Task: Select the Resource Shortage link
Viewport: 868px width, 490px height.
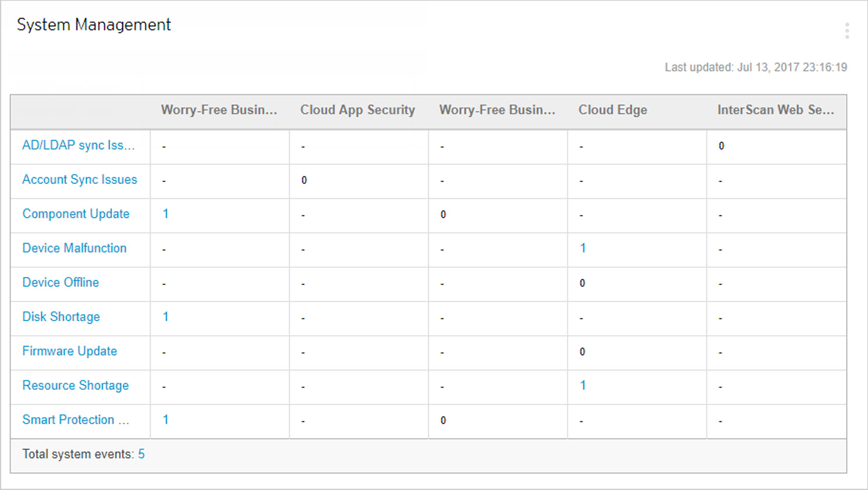Action: (x=75, y=386)
